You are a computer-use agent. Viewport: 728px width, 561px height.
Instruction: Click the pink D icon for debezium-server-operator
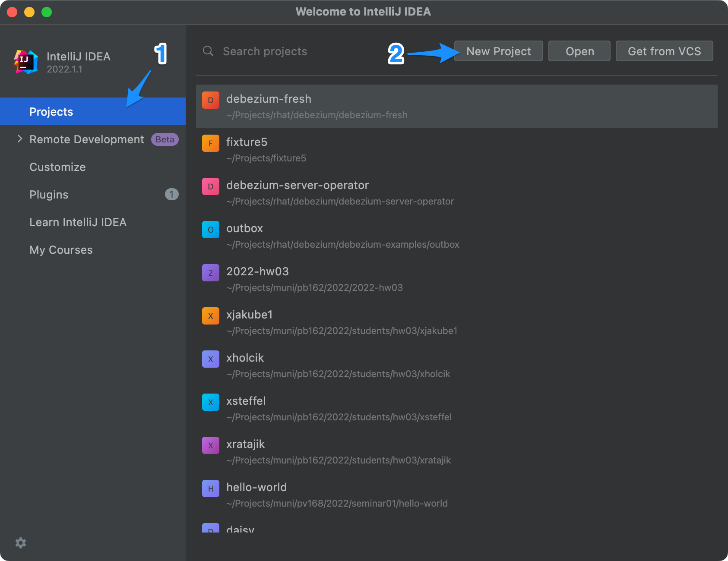click(211, 186)
